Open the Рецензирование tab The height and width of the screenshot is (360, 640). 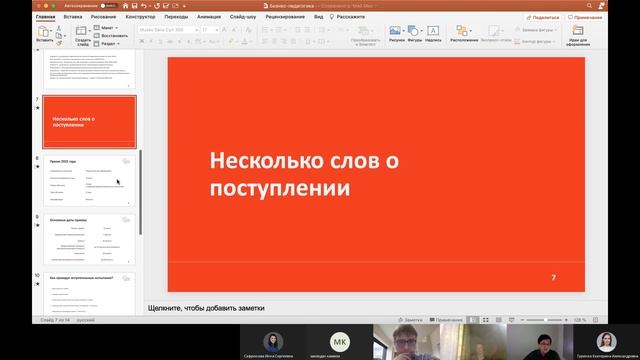(285, 17)
